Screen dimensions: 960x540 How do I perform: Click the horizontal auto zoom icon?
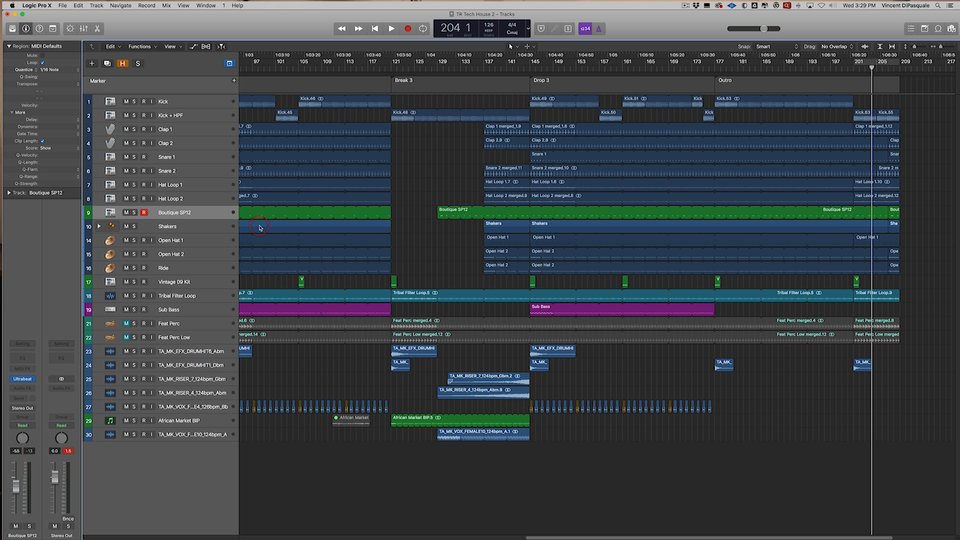click(x=892, y=47)
